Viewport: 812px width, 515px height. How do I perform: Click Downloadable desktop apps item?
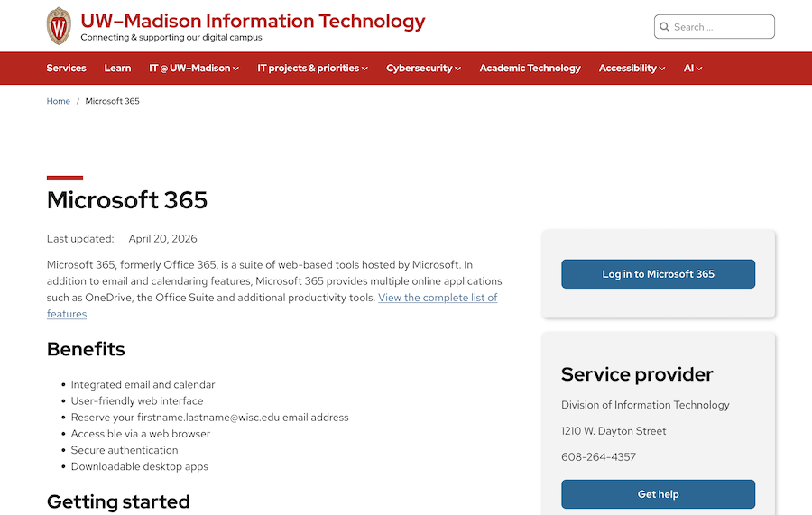pyautogui.click(x=139, y=466)
